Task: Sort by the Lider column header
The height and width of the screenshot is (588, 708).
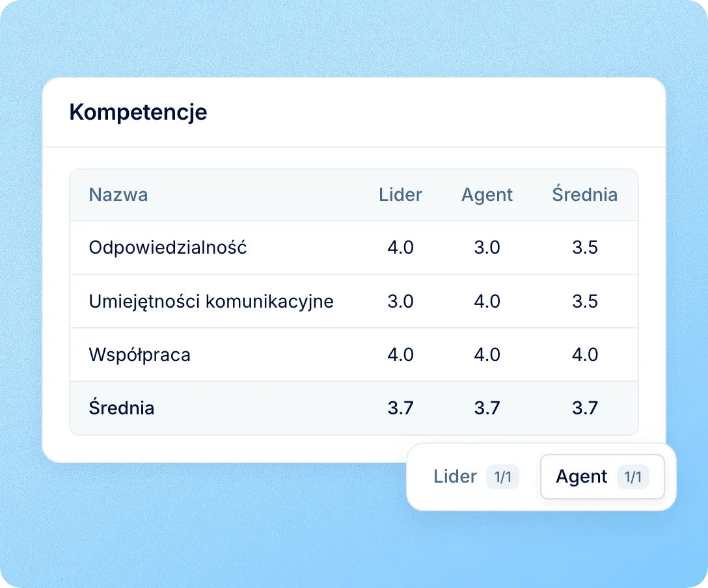Action: (400, 195)
